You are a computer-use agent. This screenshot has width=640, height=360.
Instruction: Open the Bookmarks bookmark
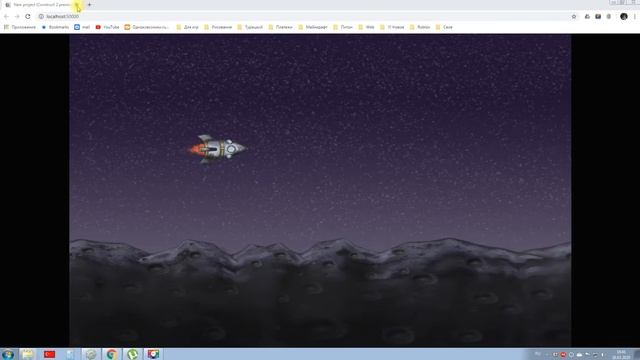55,27
